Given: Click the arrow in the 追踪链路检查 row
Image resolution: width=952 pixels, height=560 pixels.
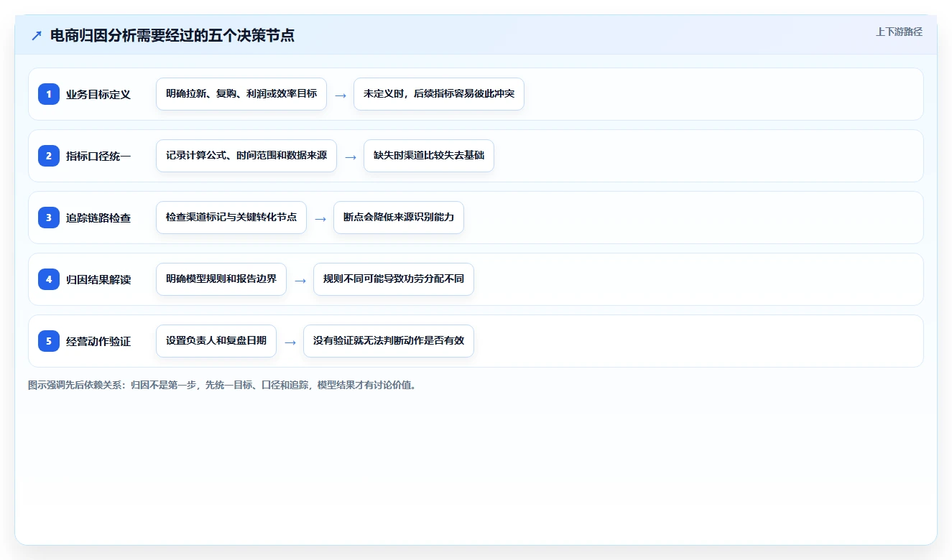Looking at the screenshot, I should (x=320, y=218).
